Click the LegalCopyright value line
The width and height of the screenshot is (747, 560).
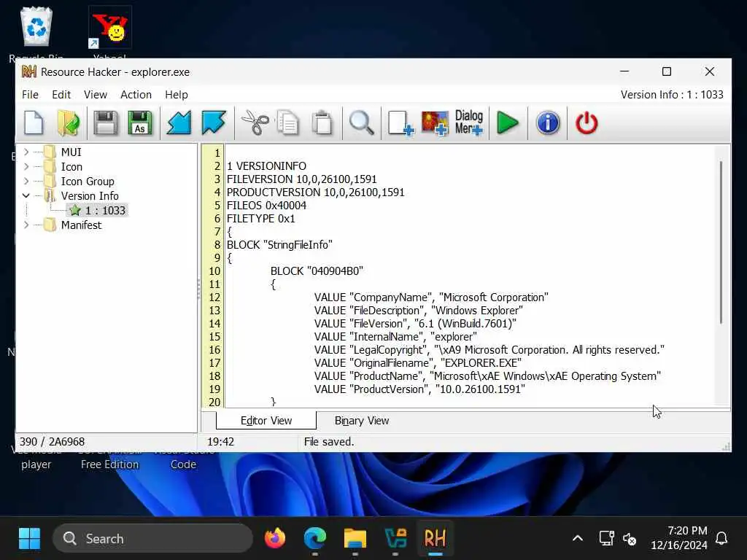click(x=489, y=350)
